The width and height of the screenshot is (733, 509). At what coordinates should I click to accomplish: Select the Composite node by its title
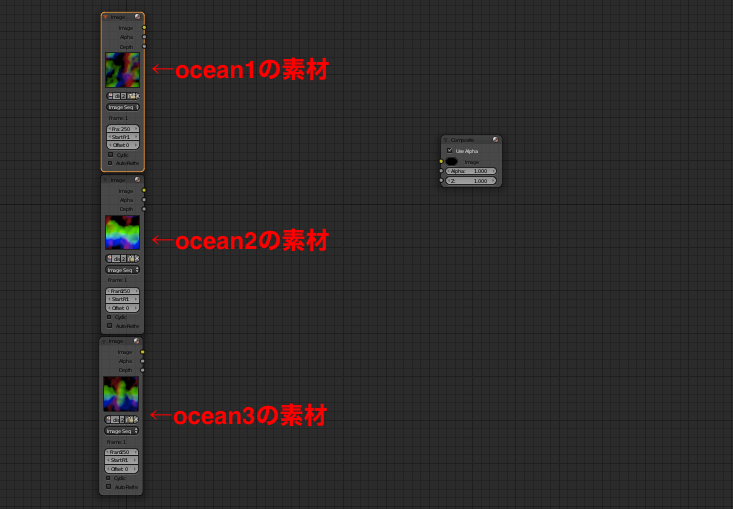pyautogui.click(x=462, y=140)
